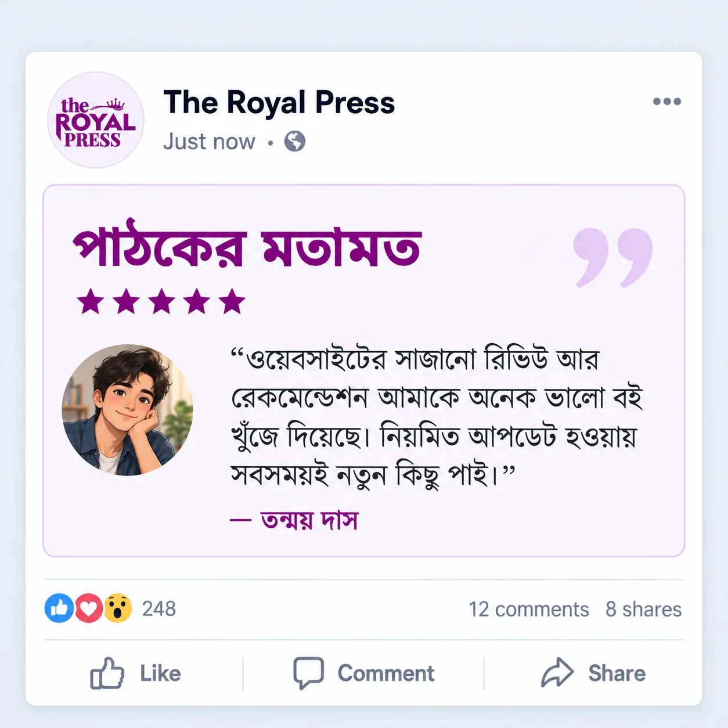
Task: Click the wow face reaction icon
Action: coord(118,608)
